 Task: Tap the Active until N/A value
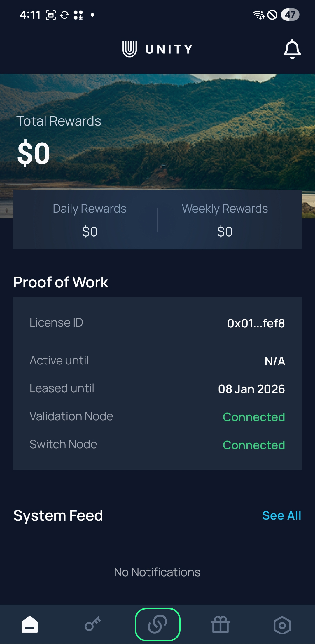tap(275, 361)
